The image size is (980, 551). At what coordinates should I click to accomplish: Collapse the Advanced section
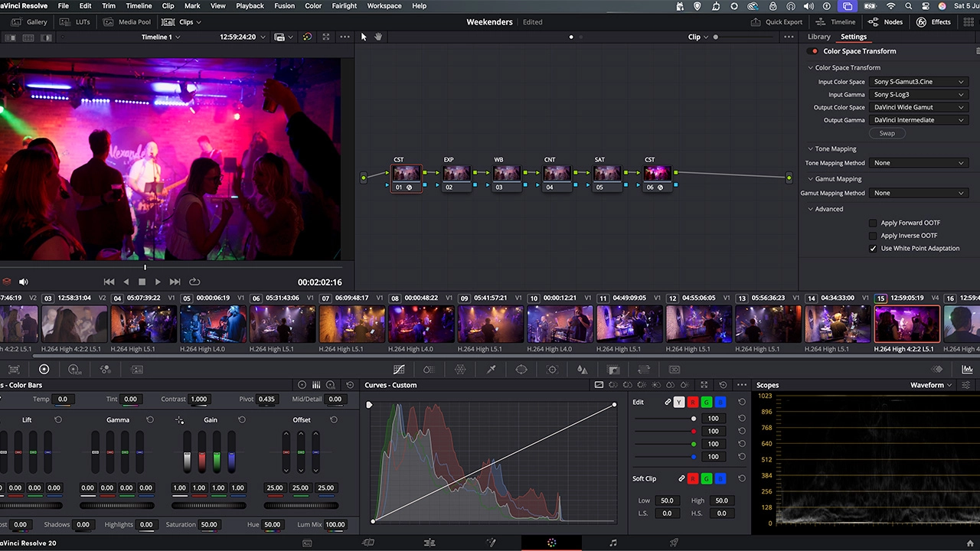(x=811, y=209)
